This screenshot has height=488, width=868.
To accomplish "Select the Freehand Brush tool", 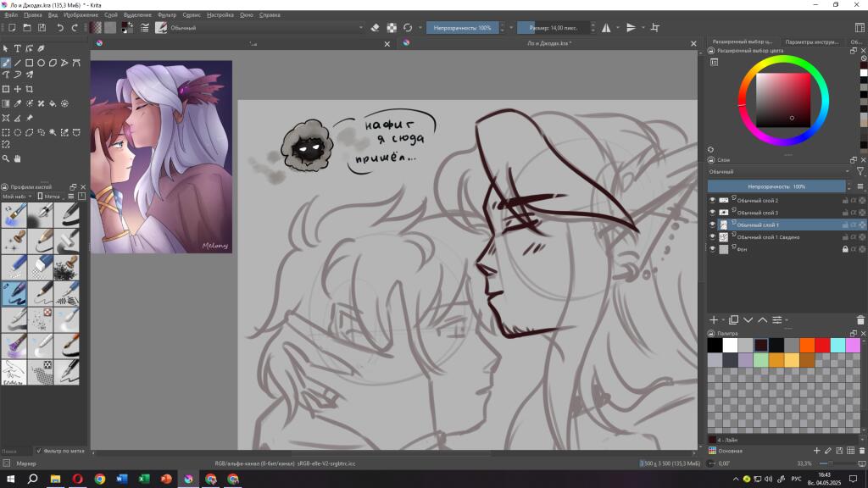I will tap(6, 63).
